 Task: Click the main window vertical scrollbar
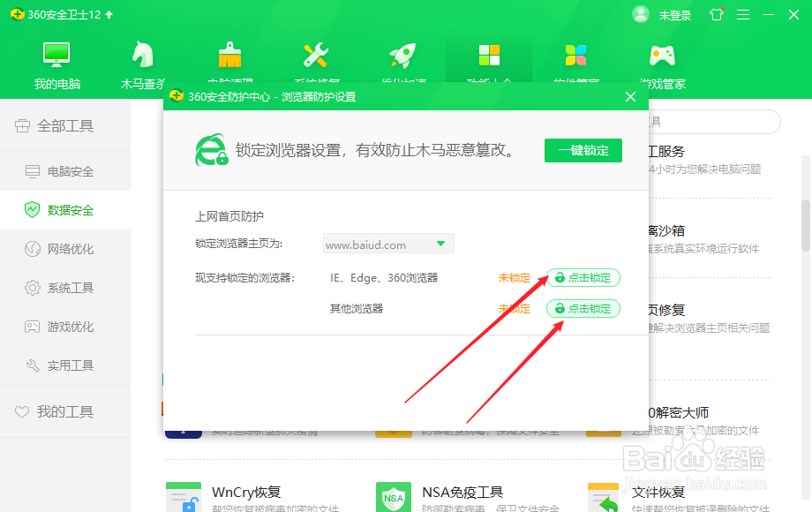[x=806, y=228]
